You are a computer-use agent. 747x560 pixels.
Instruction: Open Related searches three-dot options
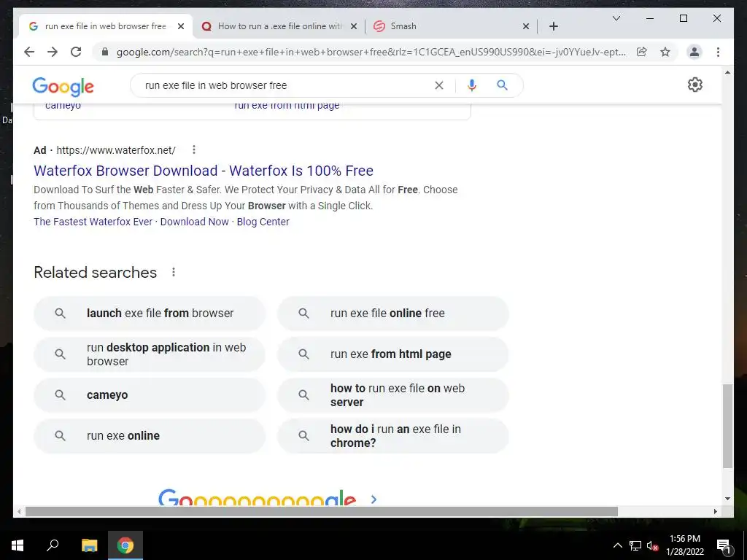pos(174,272)
